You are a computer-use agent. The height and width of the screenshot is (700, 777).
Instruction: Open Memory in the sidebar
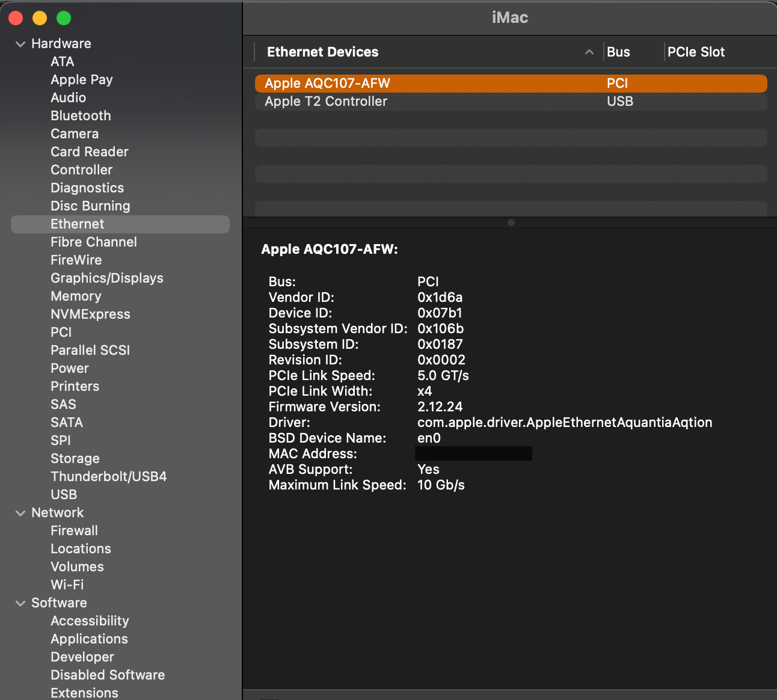point(76,296)
